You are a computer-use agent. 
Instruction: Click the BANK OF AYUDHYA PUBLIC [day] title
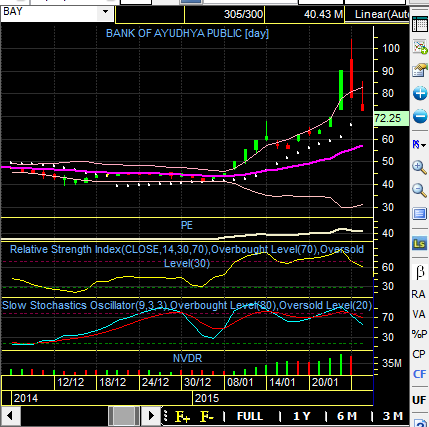point(187,33)
